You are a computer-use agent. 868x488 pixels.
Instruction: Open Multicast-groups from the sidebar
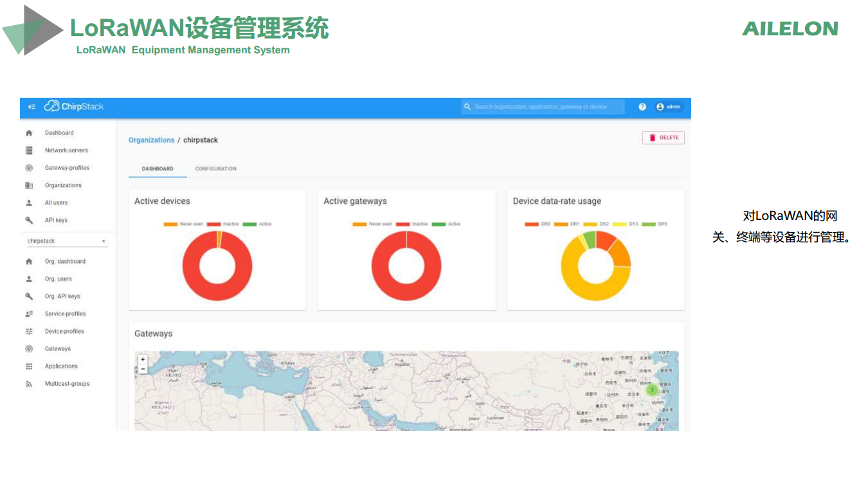[68, 384]
